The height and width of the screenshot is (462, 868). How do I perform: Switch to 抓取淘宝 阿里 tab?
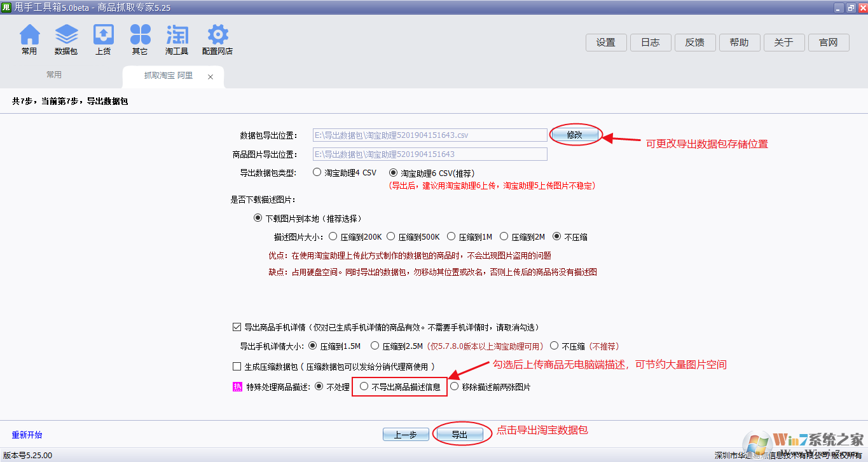168,76
